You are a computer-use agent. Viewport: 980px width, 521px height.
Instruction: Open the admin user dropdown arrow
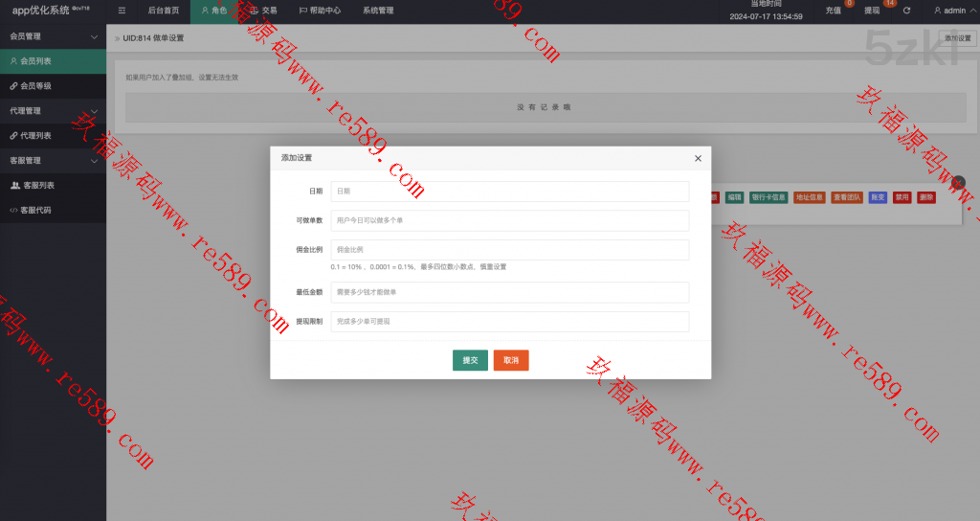point(973,11)
